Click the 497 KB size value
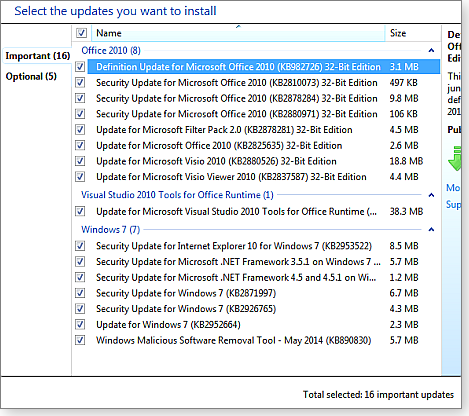Viewport: 469px width, 416px height. tap(403, 82)
